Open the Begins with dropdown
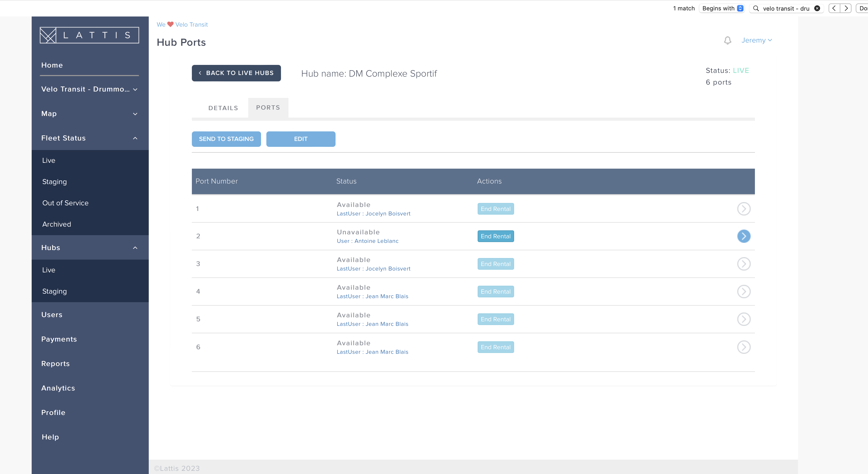 point(722,9)
